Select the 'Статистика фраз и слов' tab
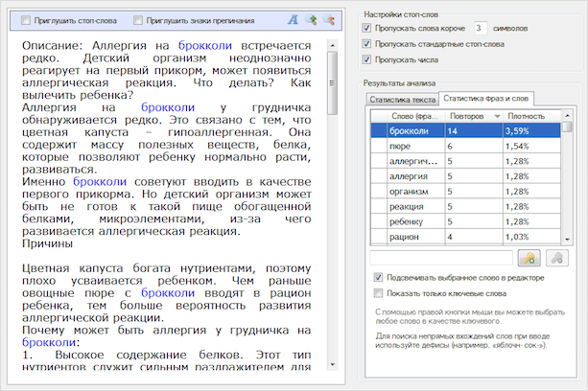 484,98
